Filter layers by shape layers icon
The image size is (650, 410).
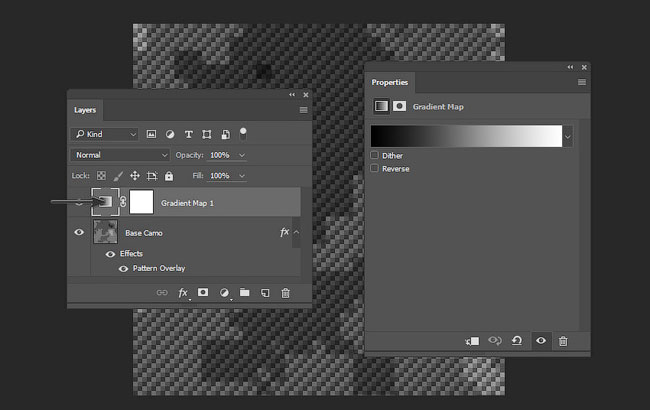pos(206,134)
